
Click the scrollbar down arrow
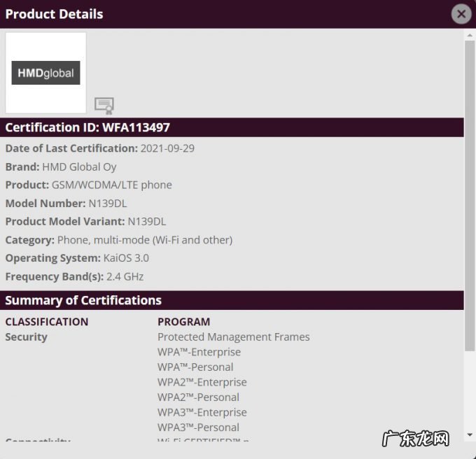pos(470,435)
